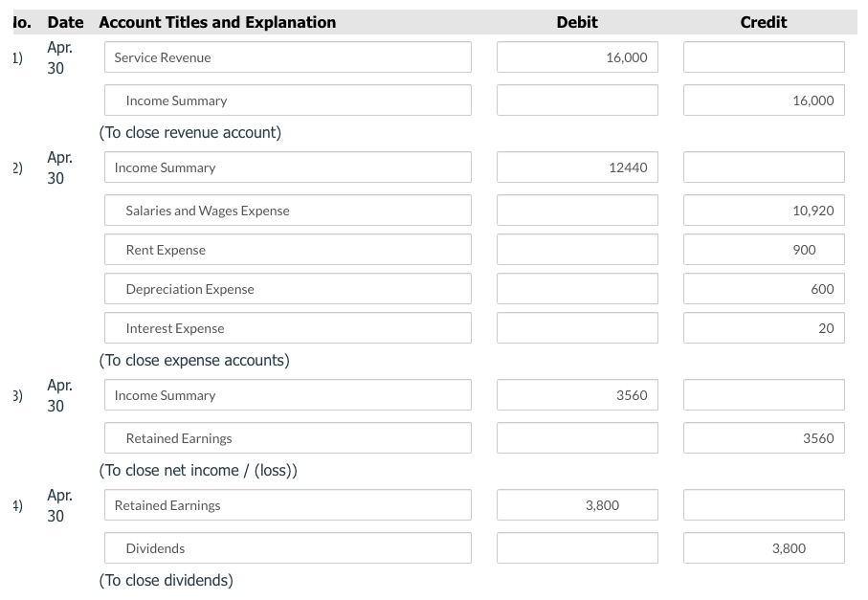
Task: Click the debit field showing 3560
Action: [577, 395]
